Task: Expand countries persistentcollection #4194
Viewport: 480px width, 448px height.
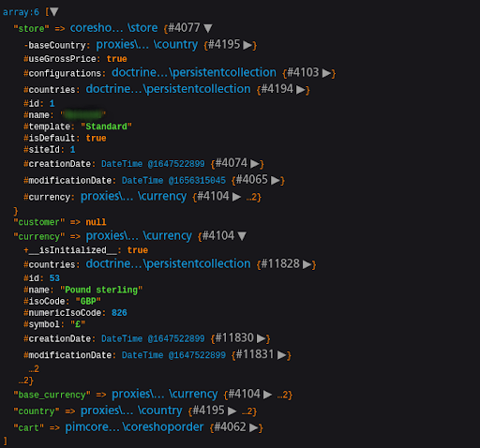Action: 301,90
